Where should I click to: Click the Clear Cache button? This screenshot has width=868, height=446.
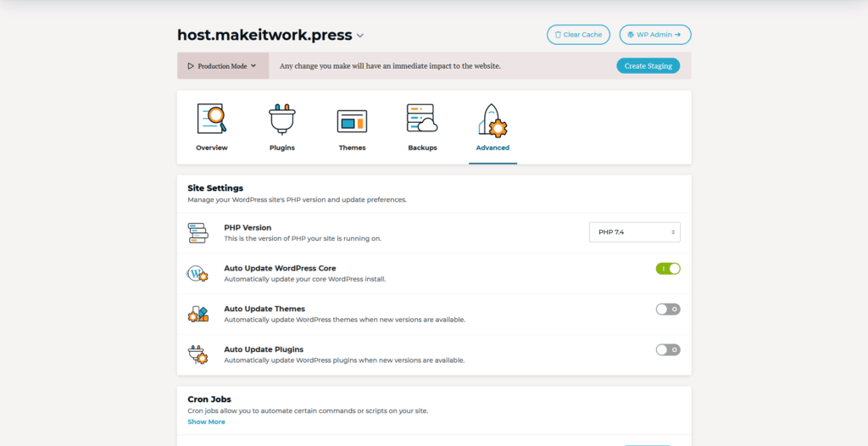tap(578, 35)
